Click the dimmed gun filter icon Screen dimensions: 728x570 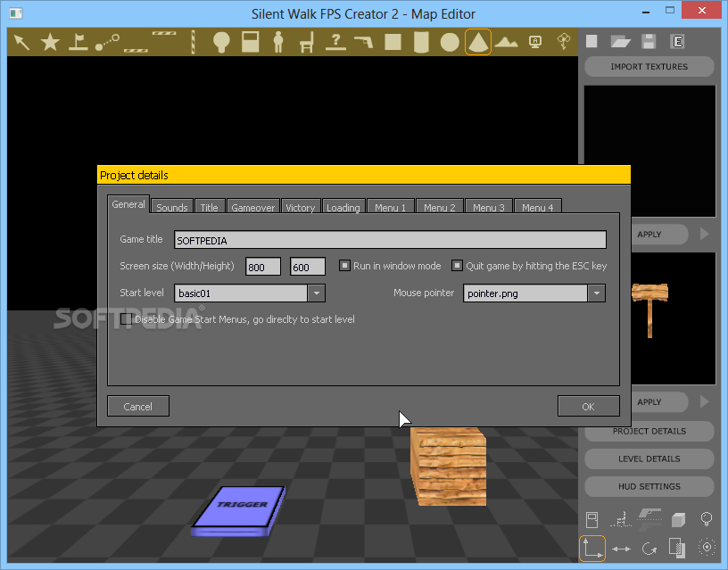point(649,519)
